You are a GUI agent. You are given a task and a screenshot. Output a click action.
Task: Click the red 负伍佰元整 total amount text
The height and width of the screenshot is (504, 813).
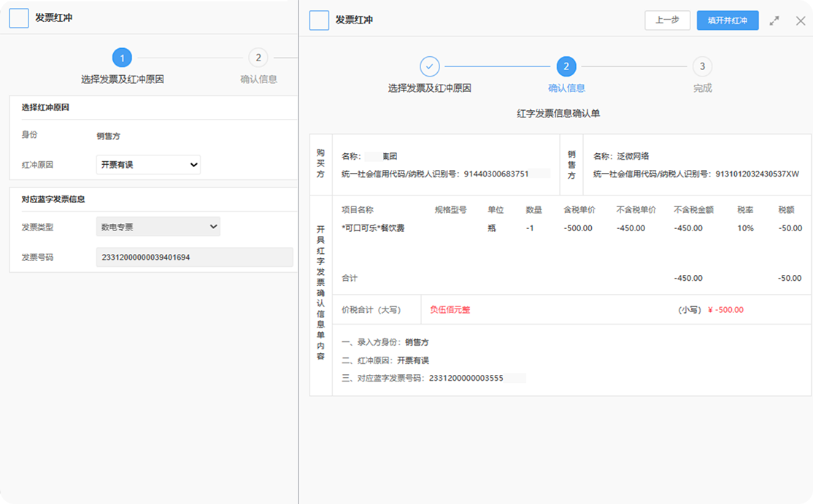pos(450,310)
